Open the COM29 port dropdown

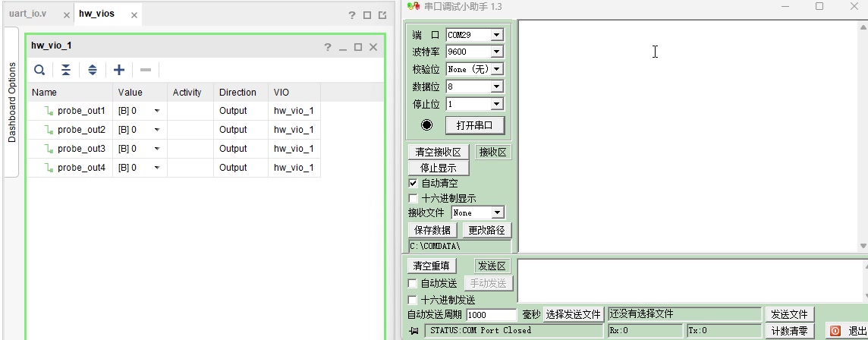pos(496,35)
